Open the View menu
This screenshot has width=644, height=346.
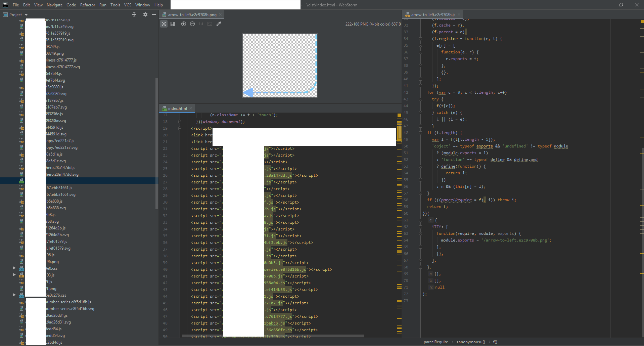(38, 5)
